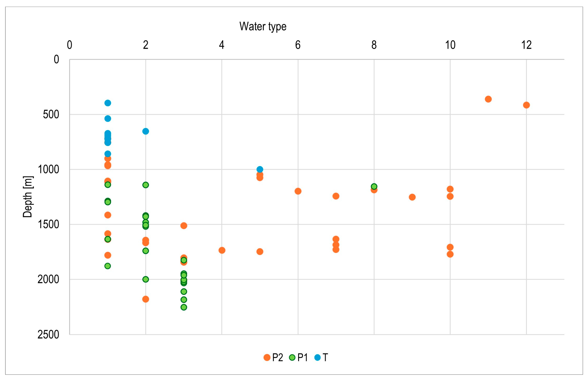Click the orange point at water type 11

pyautogui.click(x=488, y=99)
